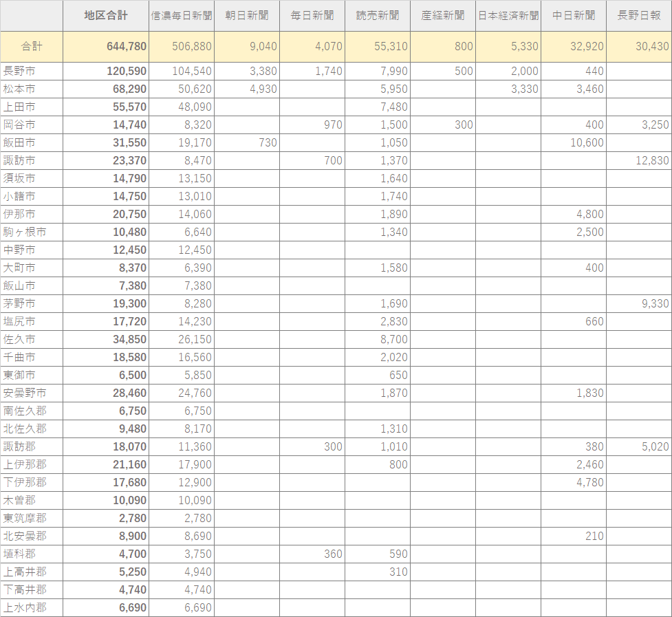Viewport: 672px width, 617px height.
Task: Click the 上高井郡 row label
Action: coord(32,572)
